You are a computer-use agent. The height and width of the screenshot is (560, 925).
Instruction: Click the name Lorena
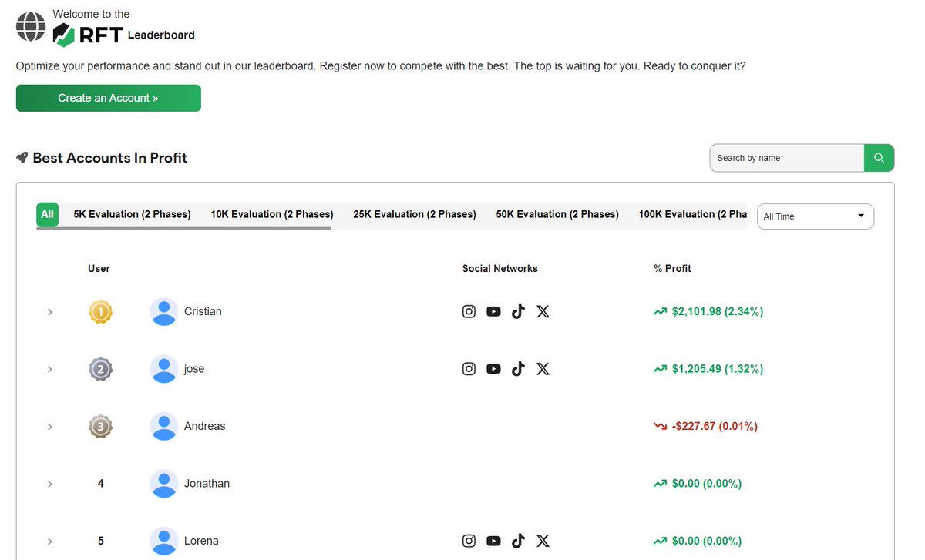coord(201,541)
